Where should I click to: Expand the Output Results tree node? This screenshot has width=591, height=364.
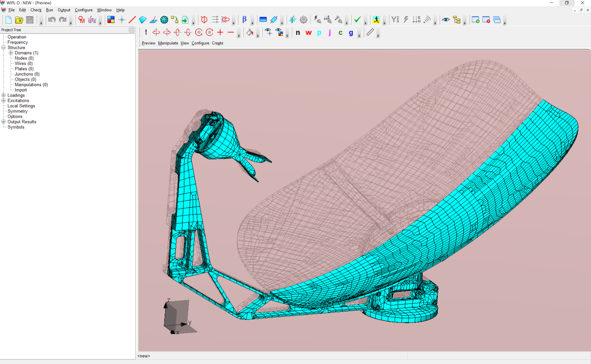tap(4, 122)
